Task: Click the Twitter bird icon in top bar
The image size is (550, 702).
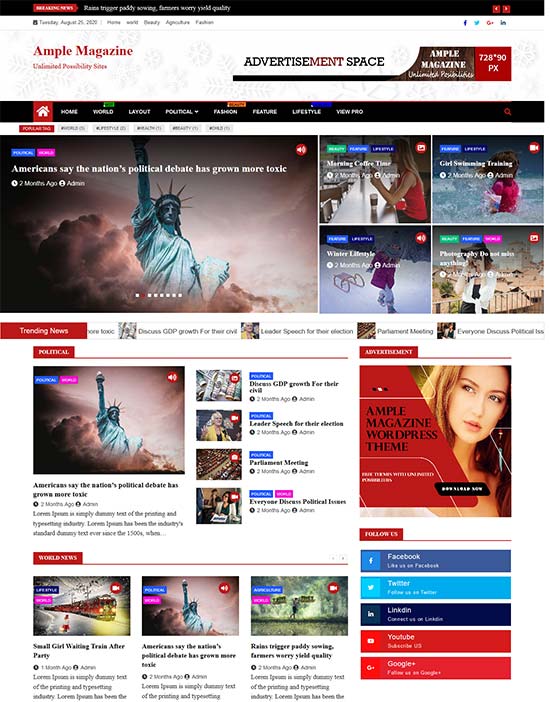Action: tap(477, 23)
